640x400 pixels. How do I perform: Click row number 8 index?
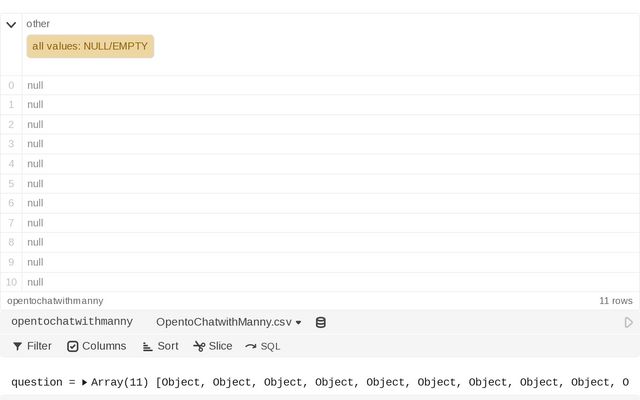[11, 242]
